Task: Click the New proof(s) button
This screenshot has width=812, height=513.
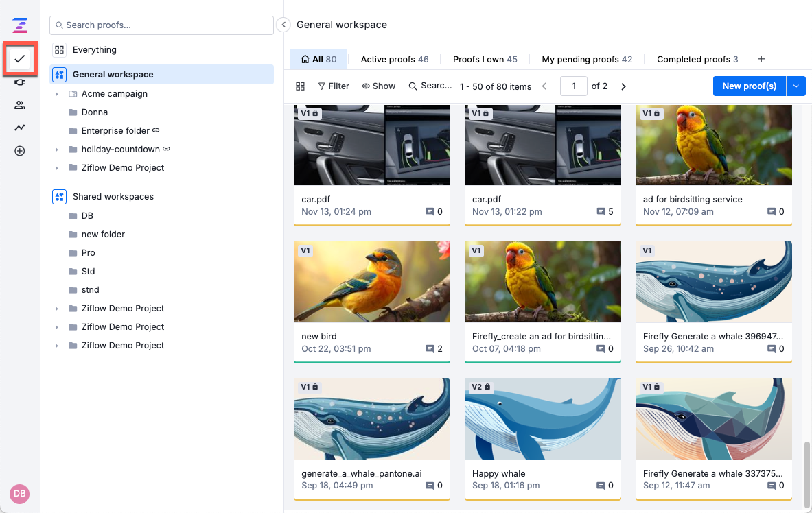Action: click(749, 86)
